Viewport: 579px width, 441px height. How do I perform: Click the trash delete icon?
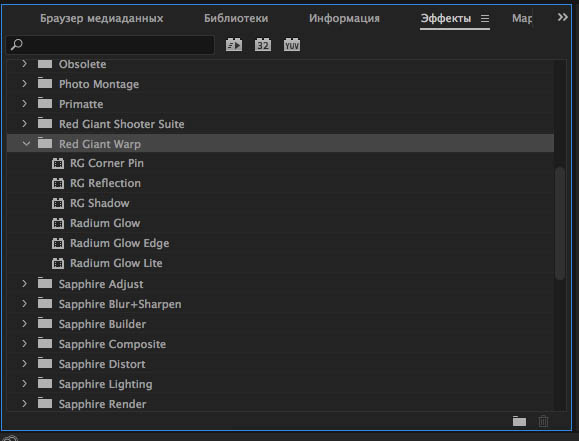[543, 421]
